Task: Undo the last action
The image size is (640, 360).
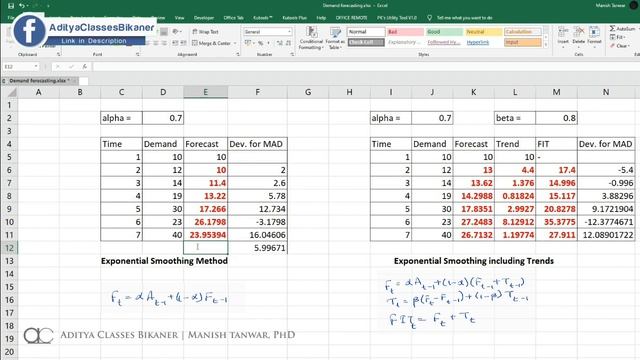Action: tap(22, 6)
